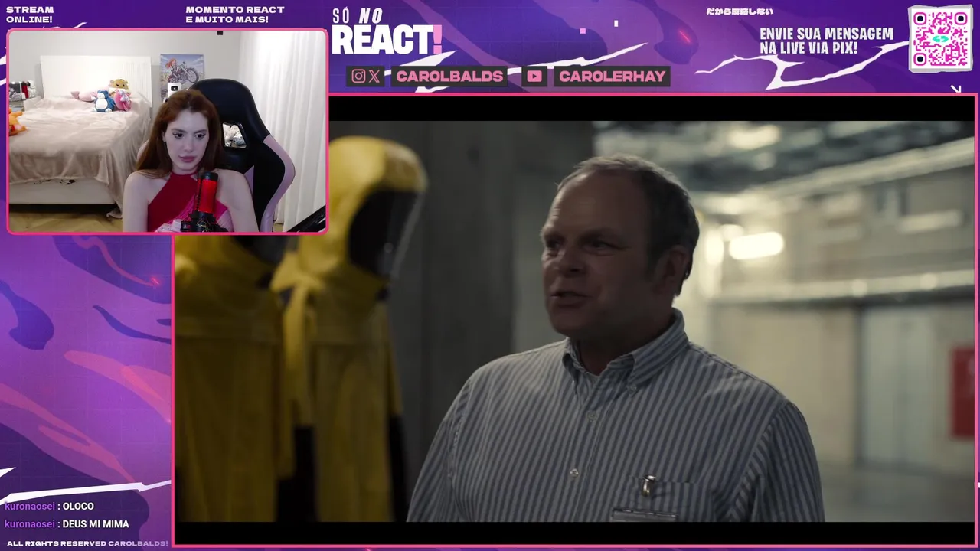Viewport: 980px width, 551px height.
Task: Click 'ENVIE SUA MENSAGEM NA LIVE VIA PIX!'
Action: point(826,41)
